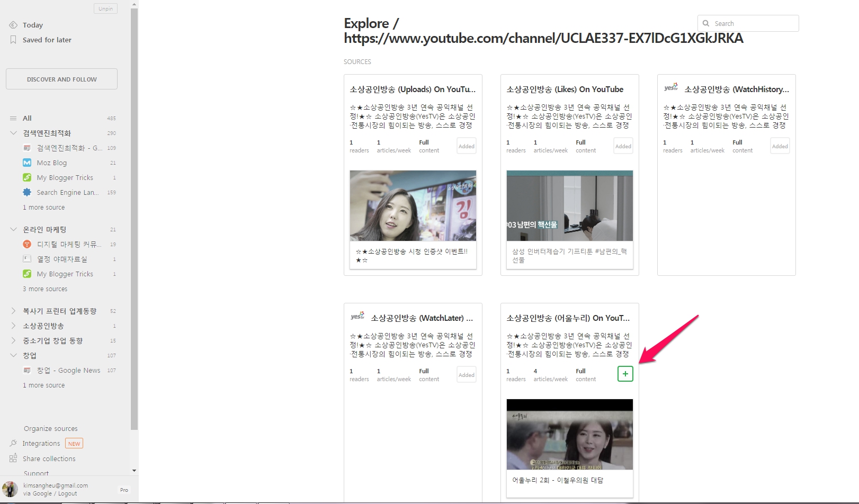Click the Search input field
The height and width of the screenshot is (504, 859).
[753, 23]
